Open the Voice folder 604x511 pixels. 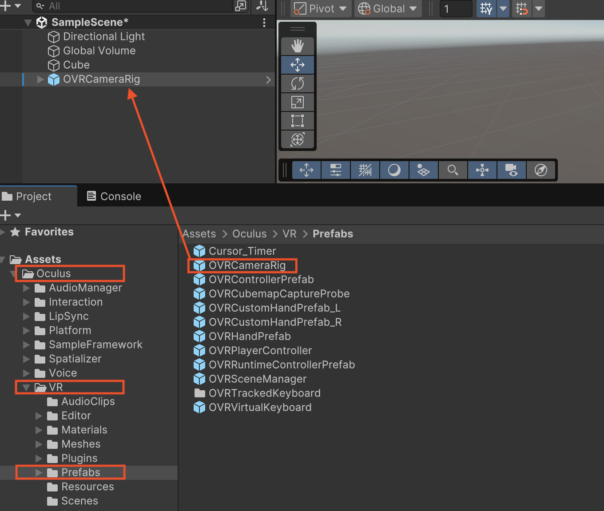click(x=62, y=373)
